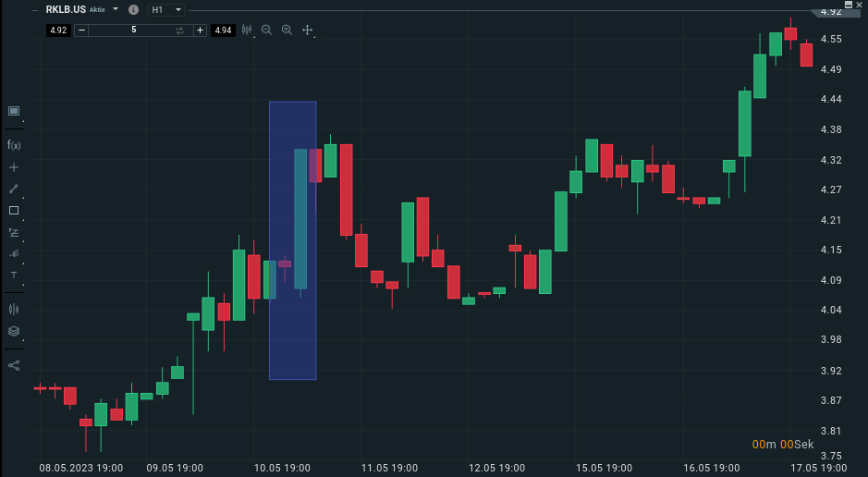Open the sidebar chart type candlestick icon
Image resolution: width=868 pixels, height=477 pixels.
(x=14, y=310)
